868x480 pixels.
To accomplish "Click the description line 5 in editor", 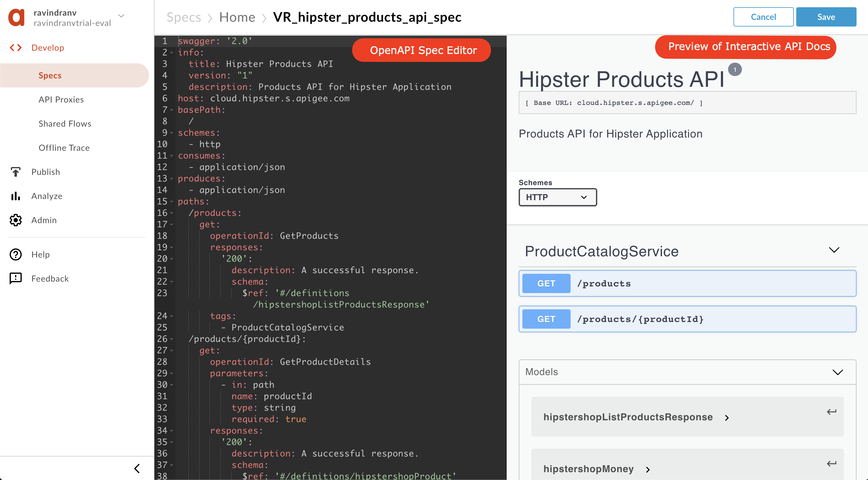I will click(320, 87).
